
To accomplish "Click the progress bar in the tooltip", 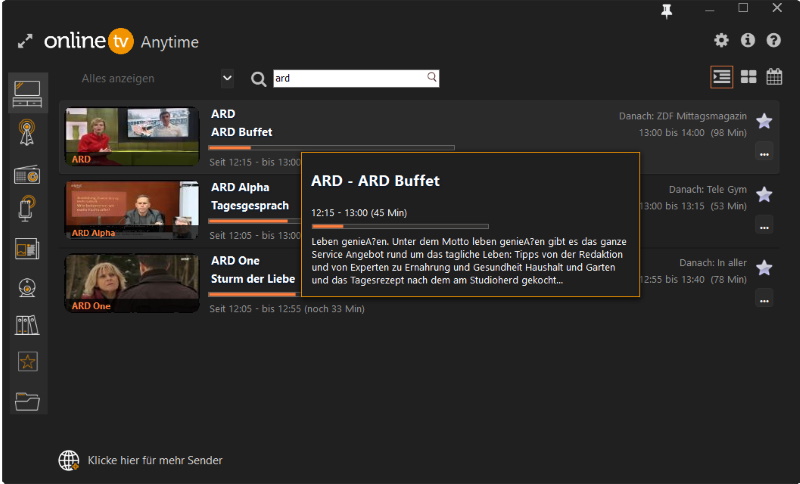I will coord(400,226).
